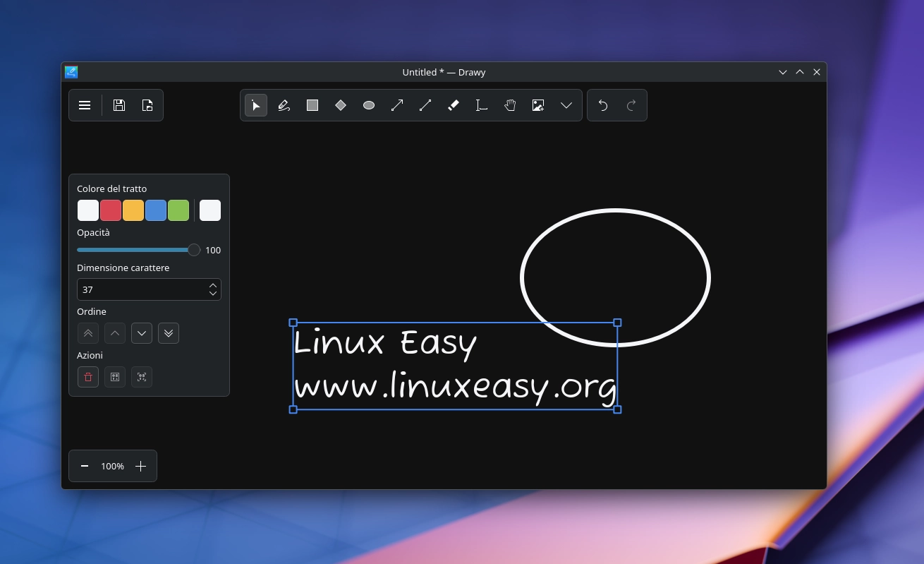Expand more tools chevron in toolbar
Viewport: 924px width, 564px height.
tap(566, 105)
